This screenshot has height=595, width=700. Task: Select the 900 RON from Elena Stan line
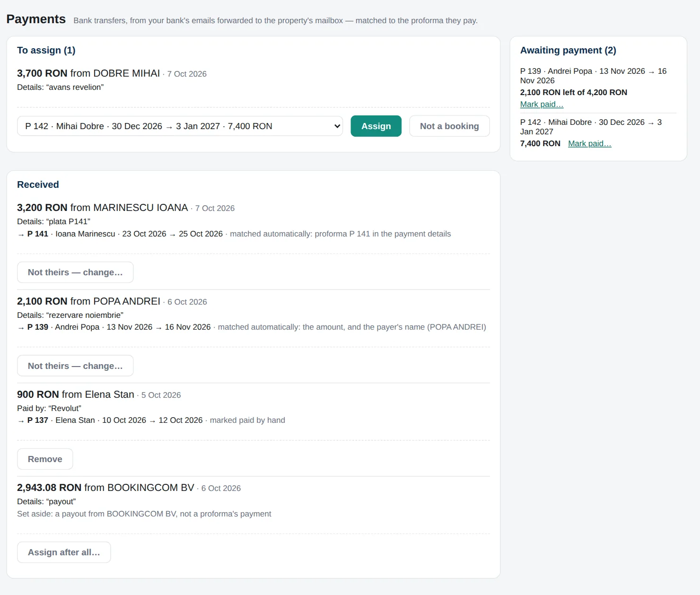(99, 394)
